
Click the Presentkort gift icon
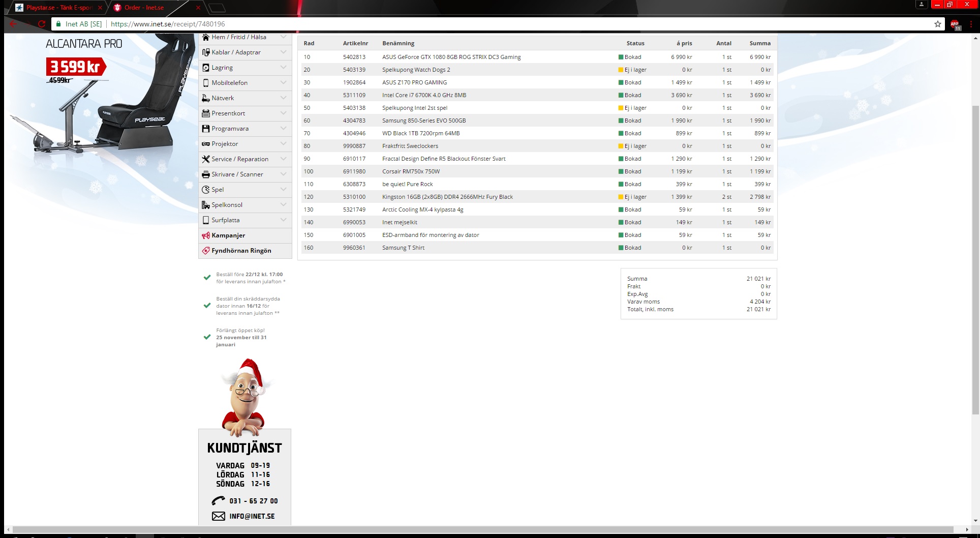206,113
